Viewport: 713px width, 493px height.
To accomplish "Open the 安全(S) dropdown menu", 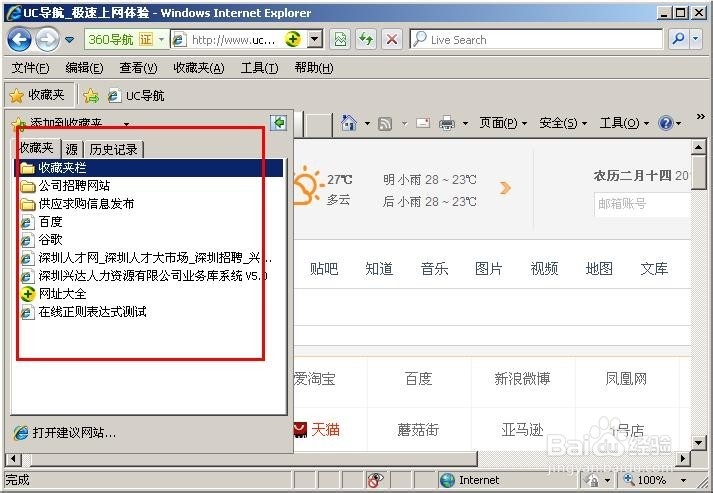I will pos(563,123).
